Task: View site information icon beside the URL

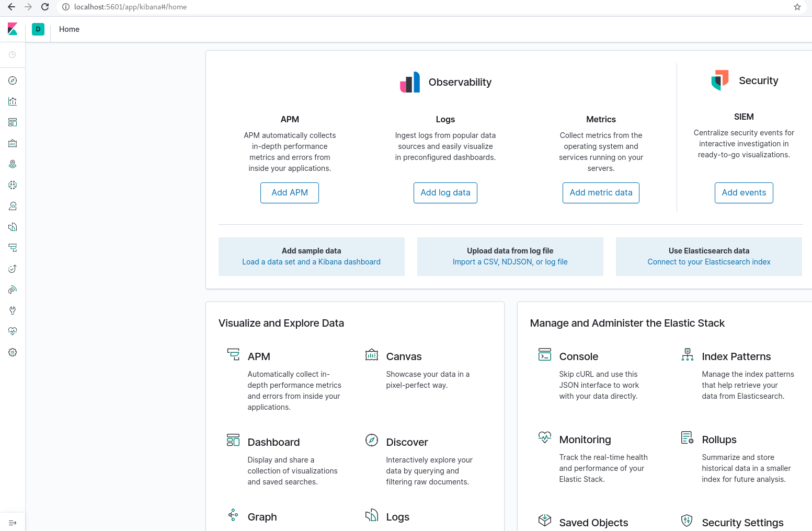Action: [x=66, y=7]
